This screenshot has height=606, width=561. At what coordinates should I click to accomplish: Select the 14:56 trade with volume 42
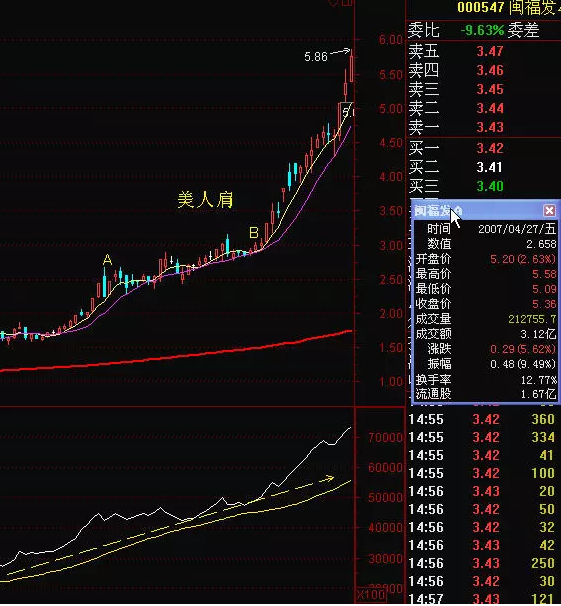[x=482, y=545]
